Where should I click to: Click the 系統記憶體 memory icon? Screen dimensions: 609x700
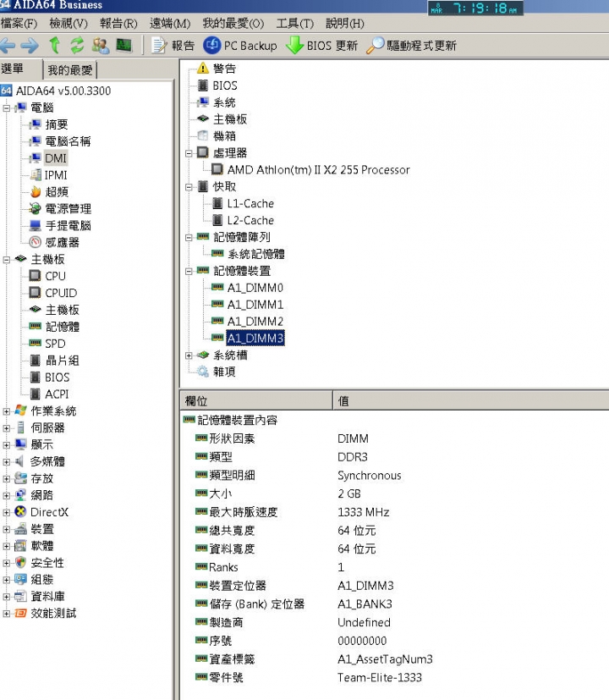point(217,254)
